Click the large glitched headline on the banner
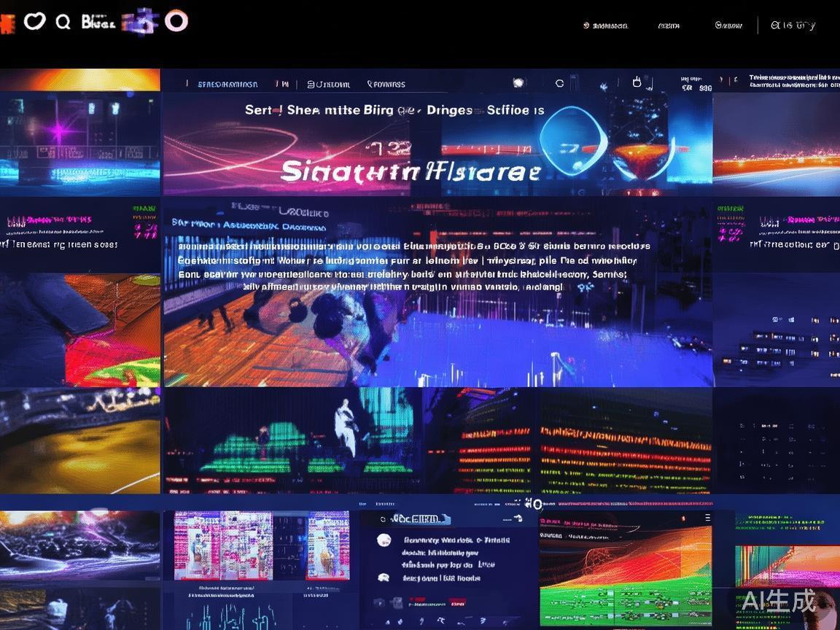The width and height of the screenshot is (840, 630). pos(411,171)
